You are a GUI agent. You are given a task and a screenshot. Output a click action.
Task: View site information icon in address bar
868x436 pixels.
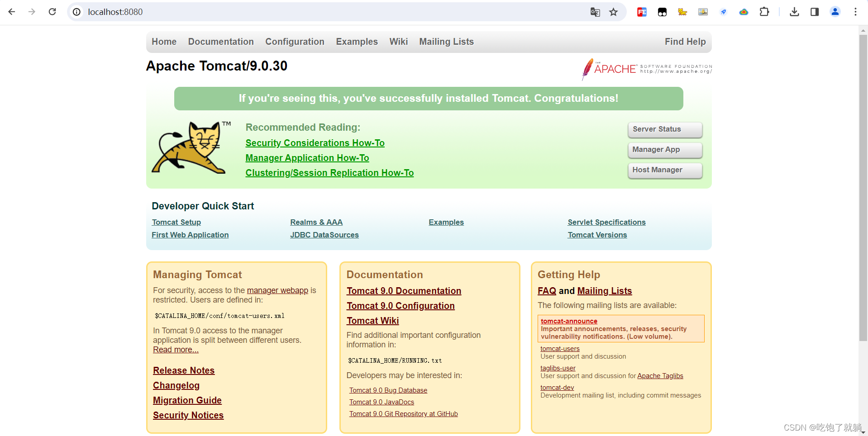coord(77,12)
